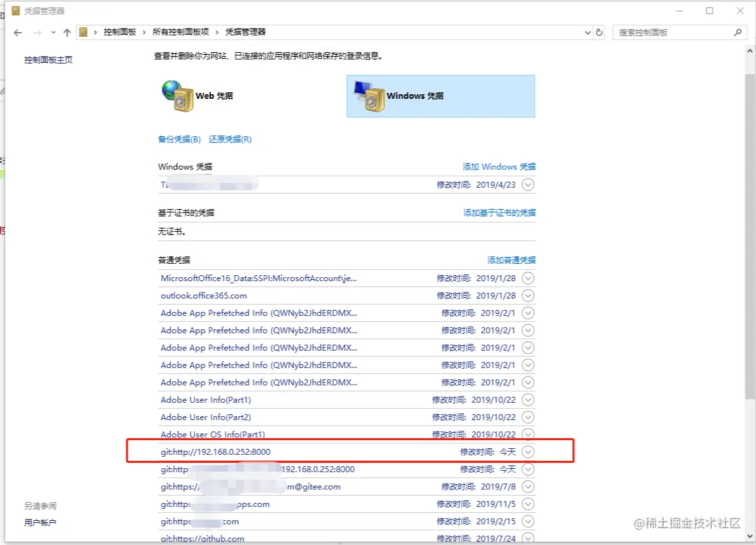Select 所有控制面板项 in the breadcrumb path
The height and width of the screenshot is (545, 756).
coord(180,32)
